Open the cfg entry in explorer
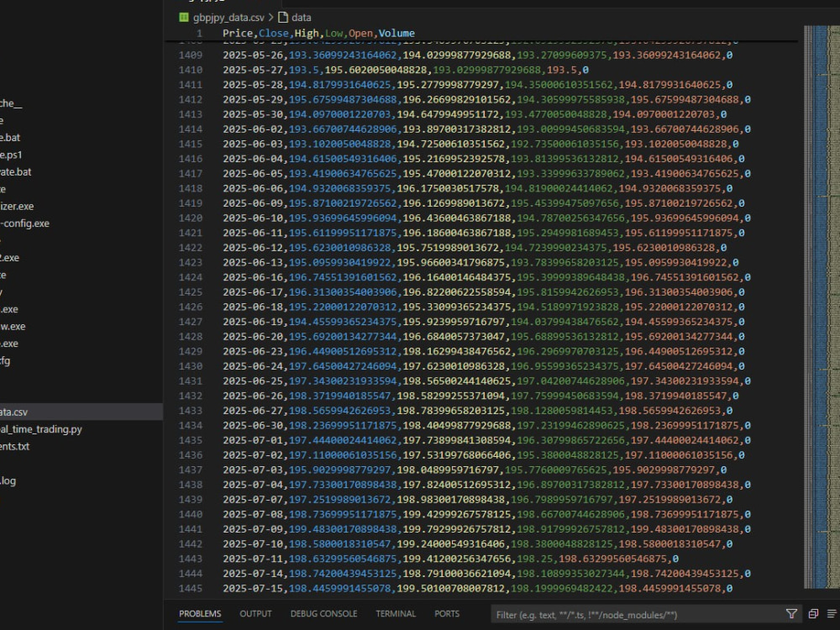 tap(5, 360)
